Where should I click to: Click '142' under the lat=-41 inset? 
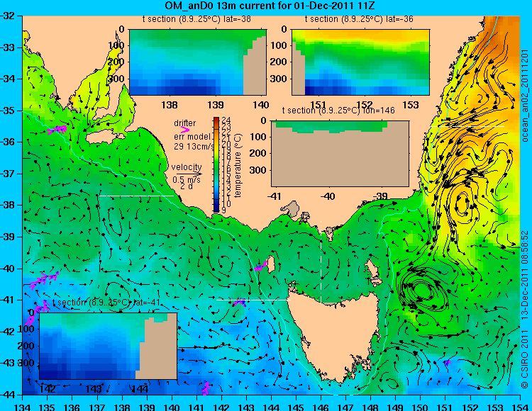click(x=48, y=389)
